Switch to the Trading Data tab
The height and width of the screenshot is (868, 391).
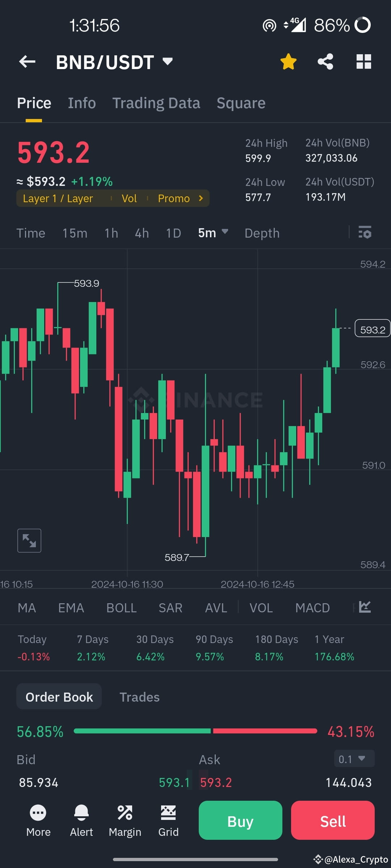click(156, 102)
